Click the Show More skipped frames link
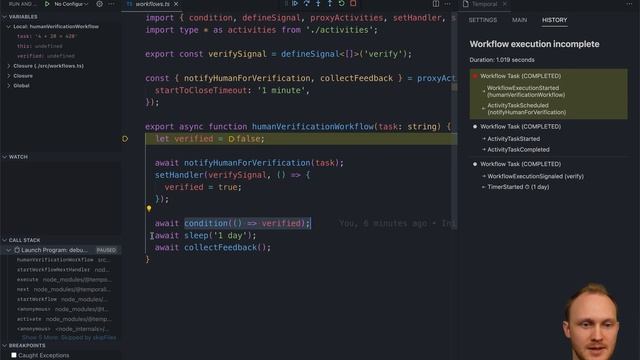640x360 pixels. (x=69, y=338)
